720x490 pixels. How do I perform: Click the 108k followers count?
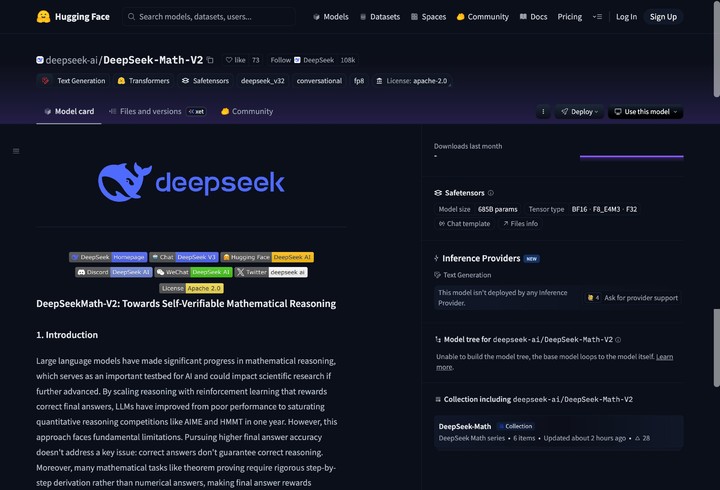(x=348, y=60)
